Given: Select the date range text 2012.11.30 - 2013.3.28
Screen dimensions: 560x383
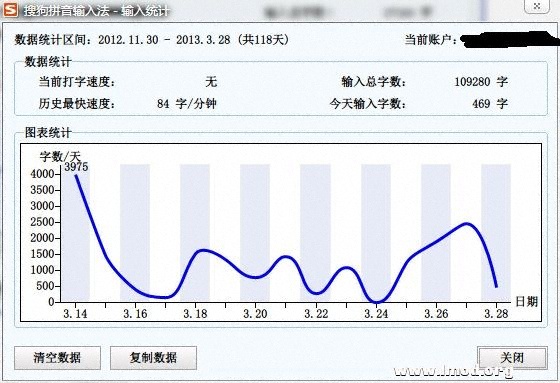Looking at the screenshot, I should (164, 40).
